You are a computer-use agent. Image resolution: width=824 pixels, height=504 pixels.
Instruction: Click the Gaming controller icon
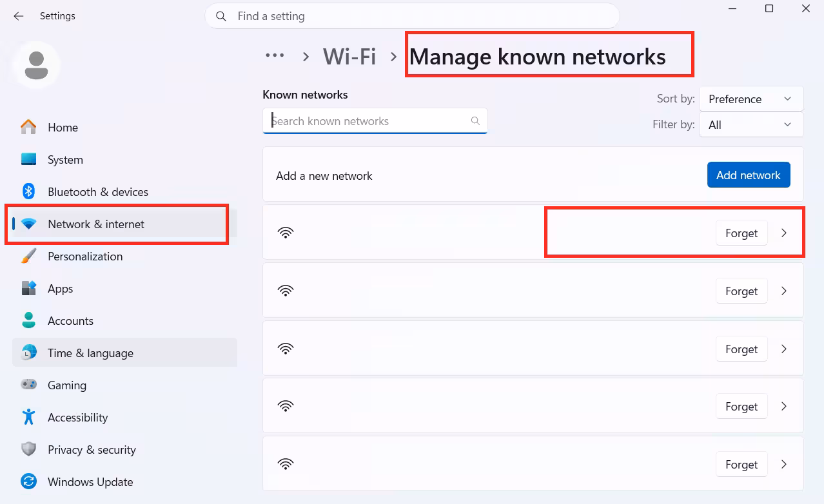click(x=28, y=385)
